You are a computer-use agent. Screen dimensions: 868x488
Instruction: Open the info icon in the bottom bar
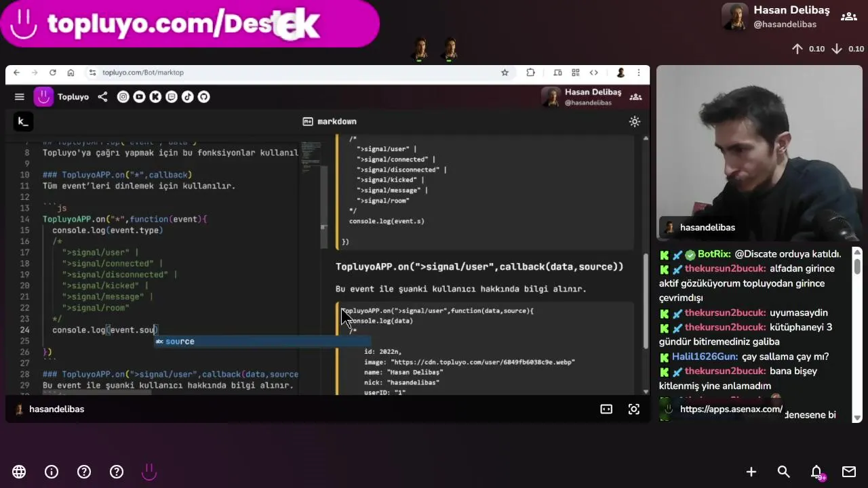point(52,472)
